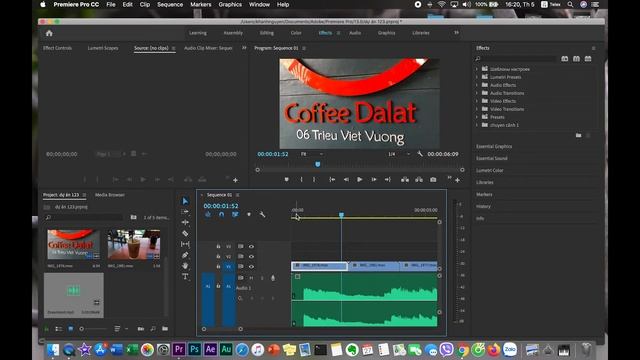
Task: Expand the Video Effects folder
Action: click(x=476, y=101)
